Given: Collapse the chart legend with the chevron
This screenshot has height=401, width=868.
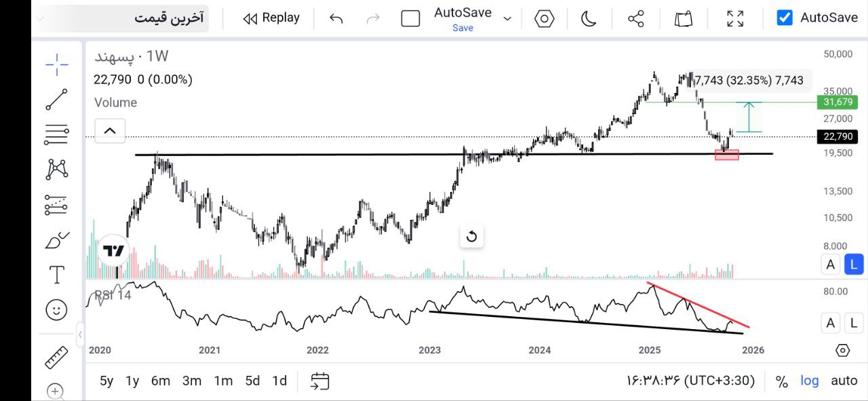Looking at the screenshot, I should (109, 130).
